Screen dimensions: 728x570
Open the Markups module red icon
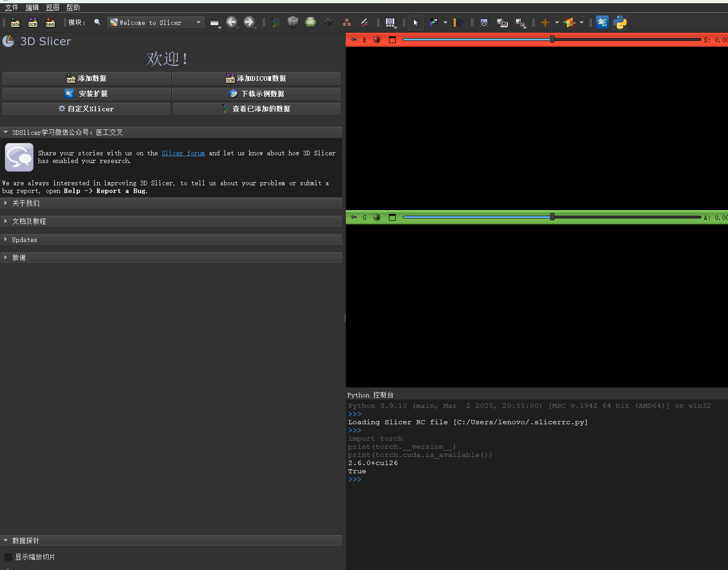tap(347, 22)
